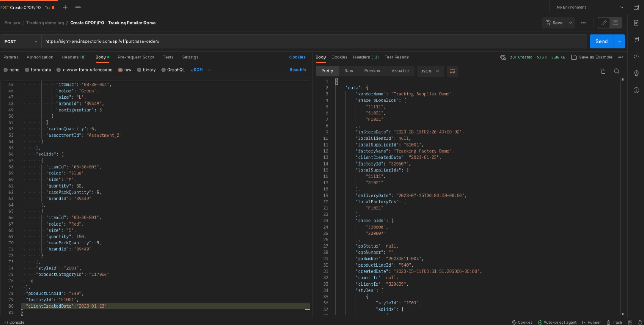The height and width of the screenshot is (325, 644).
Task: Open the Documentation sidebar icon
Action: [636, 23]
